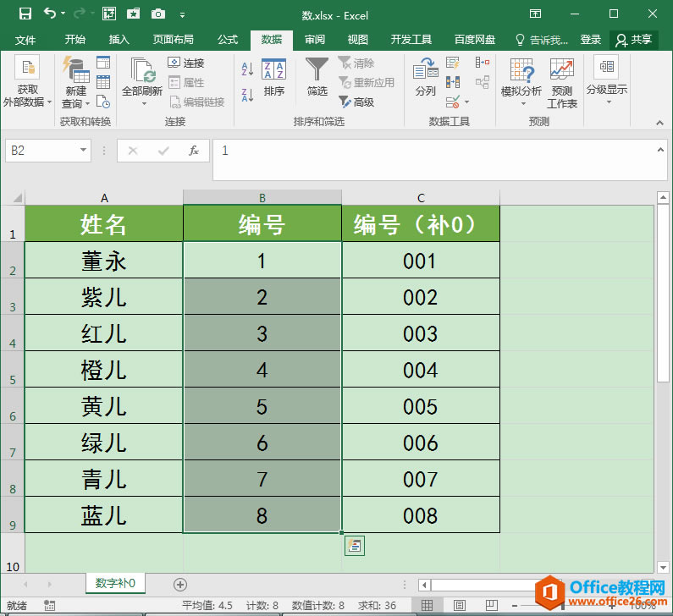Open the Undo history dropdown arrow

pyautogui.click(x=63, y=14)
